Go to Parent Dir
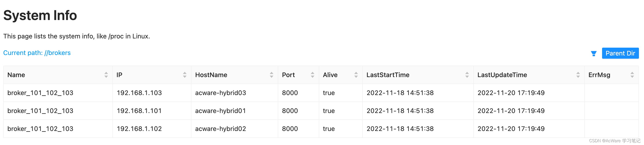Viewport: 644px width, 145px height. (x=620, y=53)
